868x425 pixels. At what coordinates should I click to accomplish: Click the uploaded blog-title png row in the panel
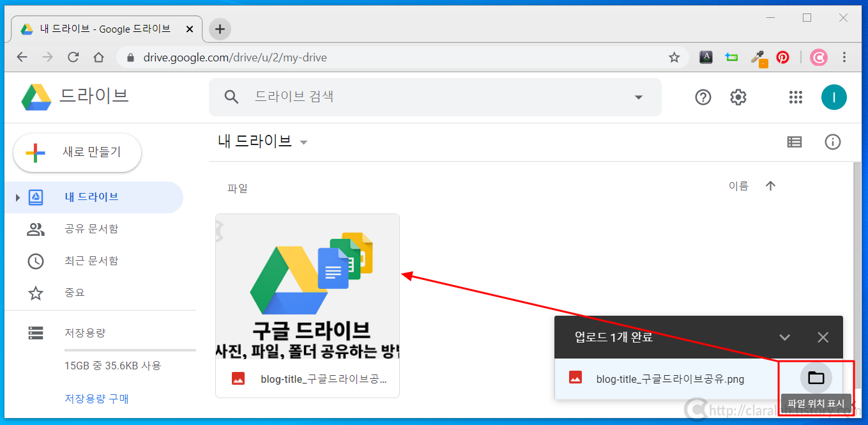tap(699, 379)
